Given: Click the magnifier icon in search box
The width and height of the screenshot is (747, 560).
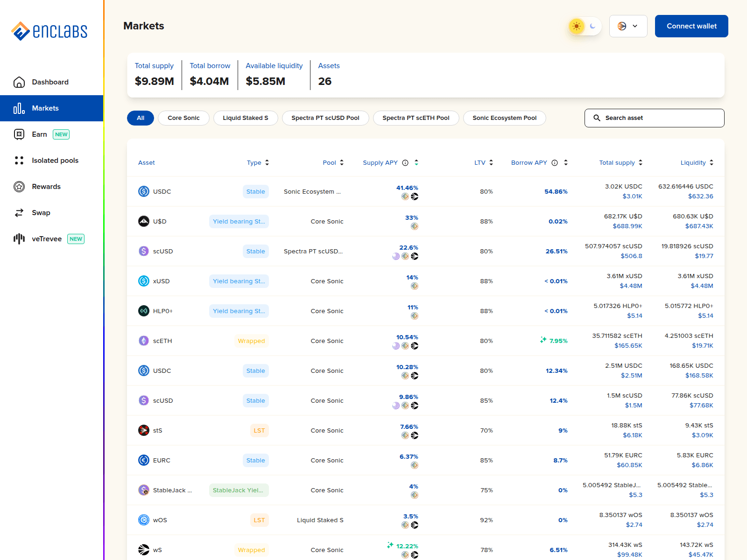Looking at the screenshot, I should 597,118.
